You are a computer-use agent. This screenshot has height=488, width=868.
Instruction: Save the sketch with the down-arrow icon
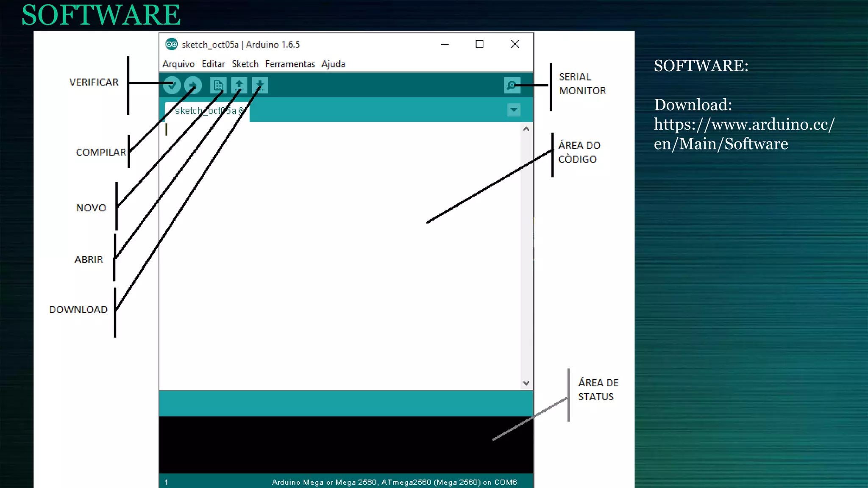[260, 85]
